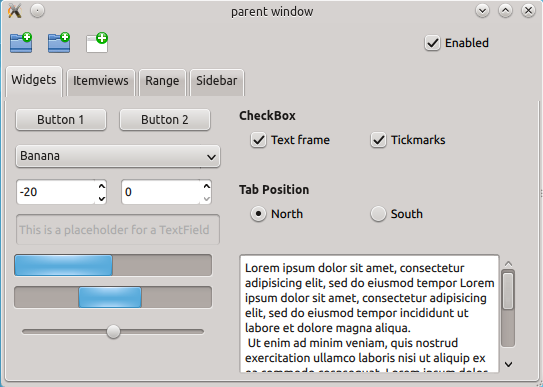Click the first blue folder-plus toolbar icon

(x=21, y=43)
